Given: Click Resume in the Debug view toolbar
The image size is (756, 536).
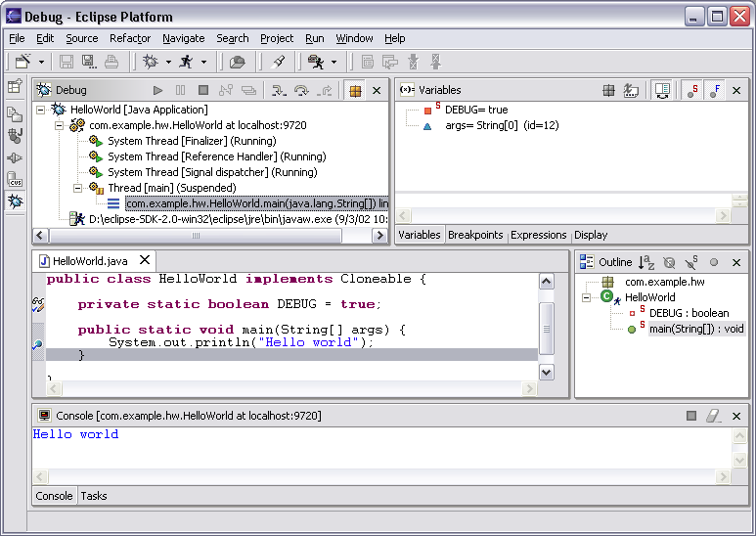Looking at the screenshot, I should tap(157, 90).
